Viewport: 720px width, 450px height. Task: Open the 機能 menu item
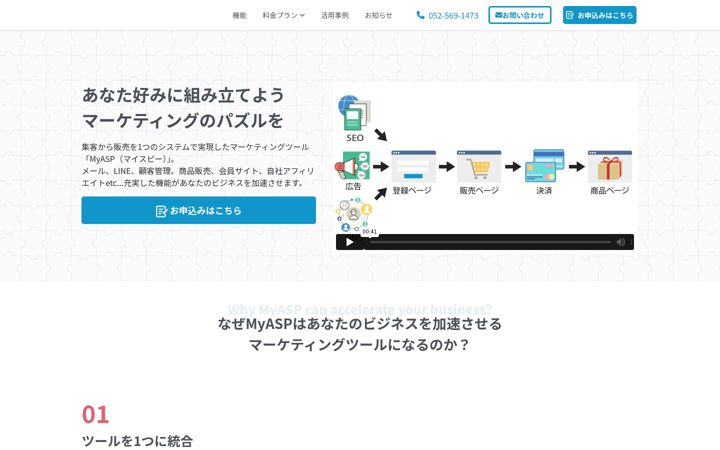pyautogui.click(x=239, y=15)
